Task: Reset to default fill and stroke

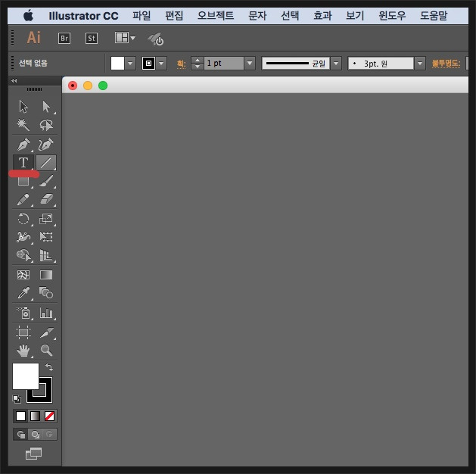Action: [x=17, y=398]
